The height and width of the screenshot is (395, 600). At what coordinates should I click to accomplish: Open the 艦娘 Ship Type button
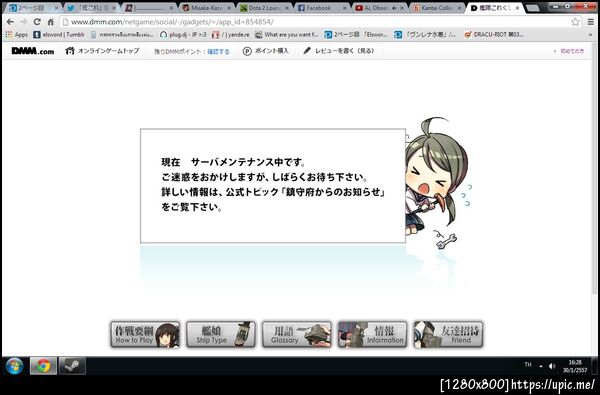[x=221, y=335]
